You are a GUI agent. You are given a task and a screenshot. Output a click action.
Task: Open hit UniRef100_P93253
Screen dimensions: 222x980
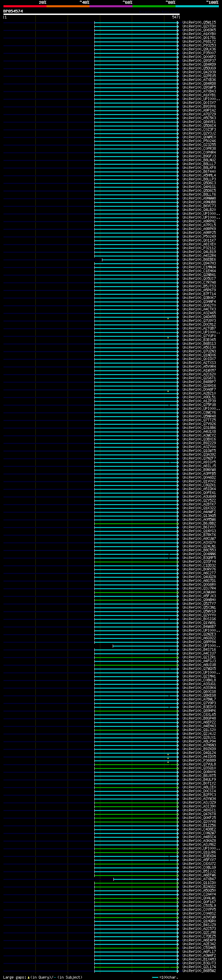199,45
